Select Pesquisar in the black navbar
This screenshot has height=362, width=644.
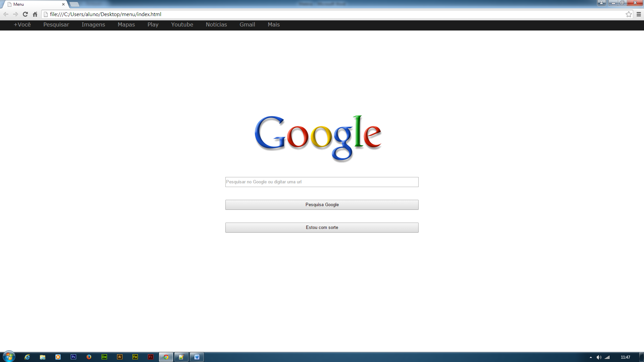pyautogui.click(x=56, y=24)
